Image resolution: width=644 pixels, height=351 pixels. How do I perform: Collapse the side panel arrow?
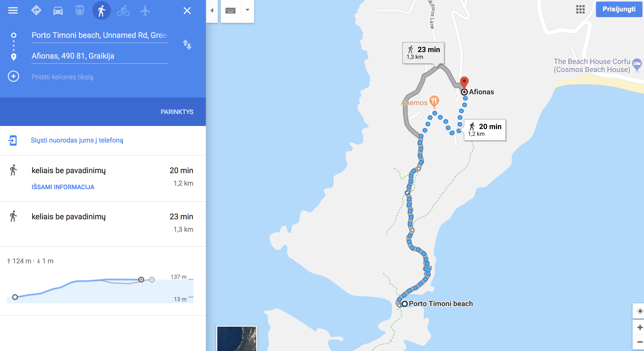[212, 11]
